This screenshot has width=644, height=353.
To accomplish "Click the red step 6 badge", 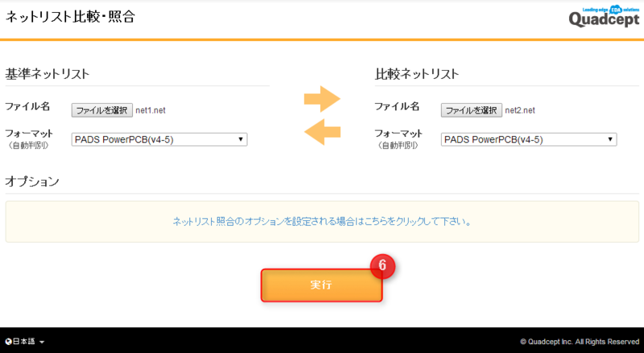I will (x=383, y=265).
